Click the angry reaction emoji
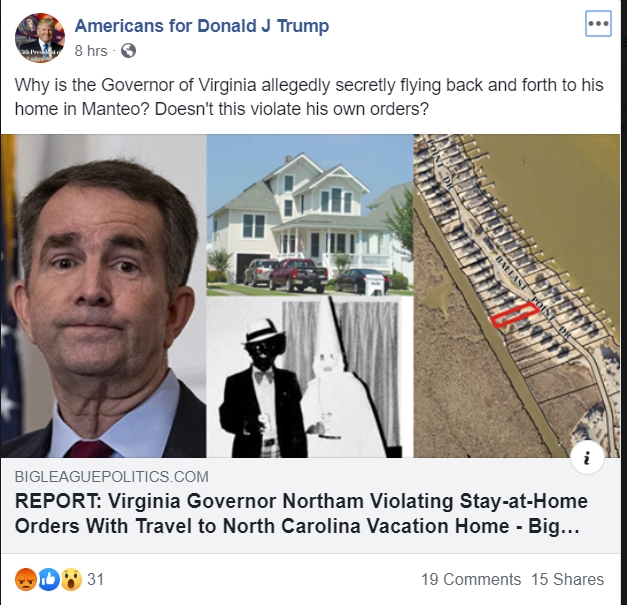Image resolution: width=627 pixels, height=605 pixels. (26, 579)
